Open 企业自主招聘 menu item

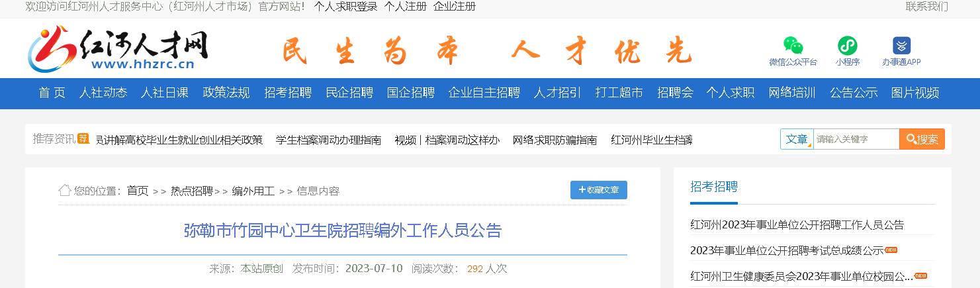point(484,93)
